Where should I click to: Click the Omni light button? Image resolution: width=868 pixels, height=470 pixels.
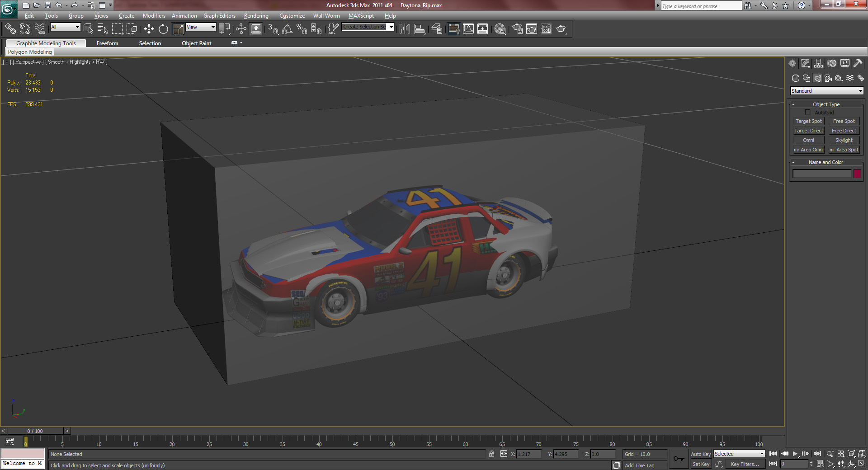(809, 140)
